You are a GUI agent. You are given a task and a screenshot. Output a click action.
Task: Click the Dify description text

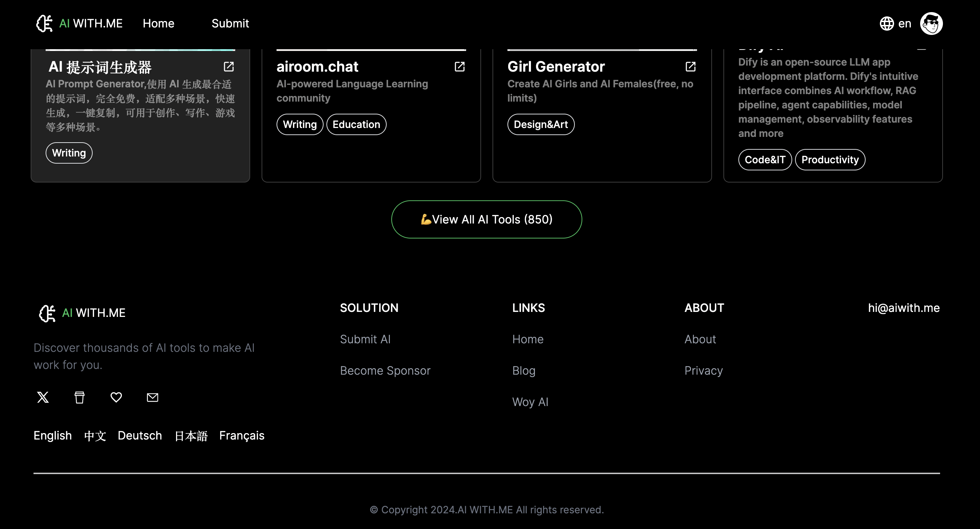pos(828,97)
